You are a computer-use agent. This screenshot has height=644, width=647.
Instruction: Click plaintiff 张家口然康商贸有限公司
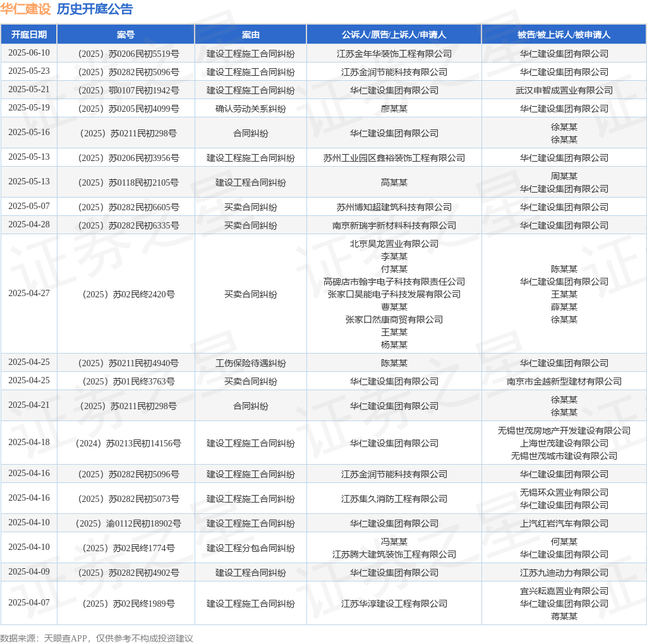click(x=394, y=319)
